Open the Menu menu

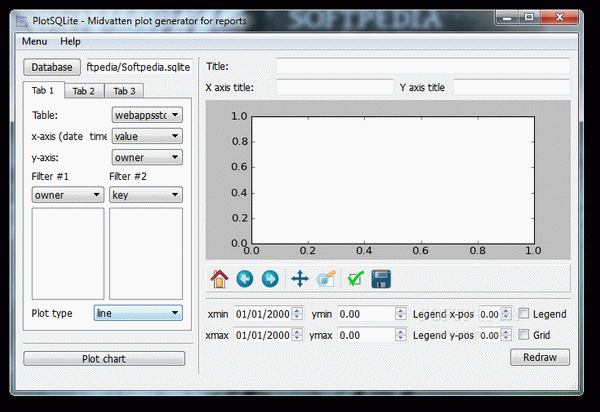tap(34, 41)
